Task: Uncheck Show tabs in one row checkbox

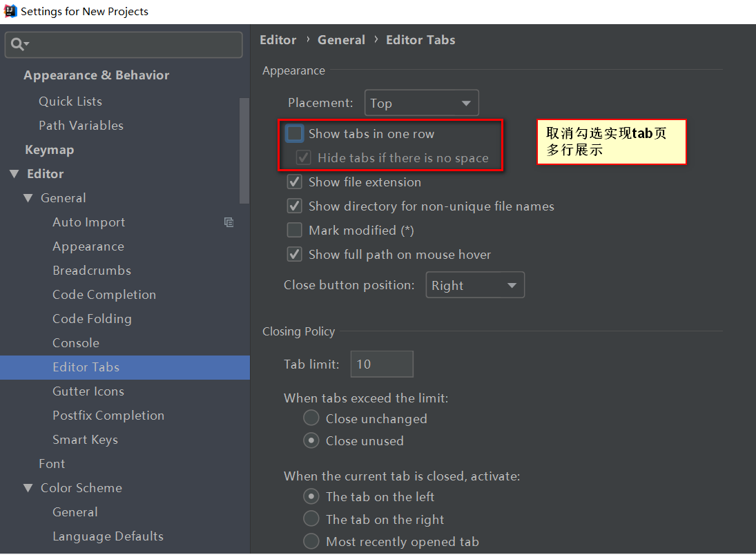Action: (x=295, y=133)
